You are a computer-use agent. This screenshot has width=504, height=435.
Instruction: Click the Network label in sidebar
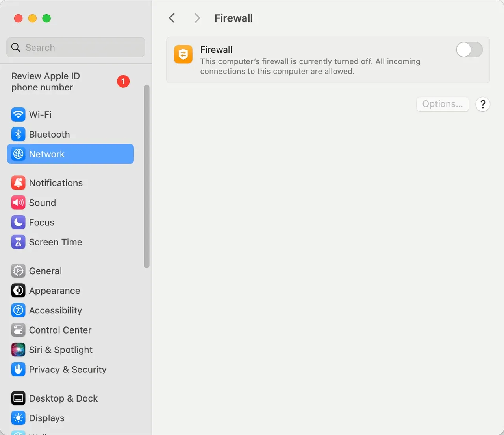(47, 154)
